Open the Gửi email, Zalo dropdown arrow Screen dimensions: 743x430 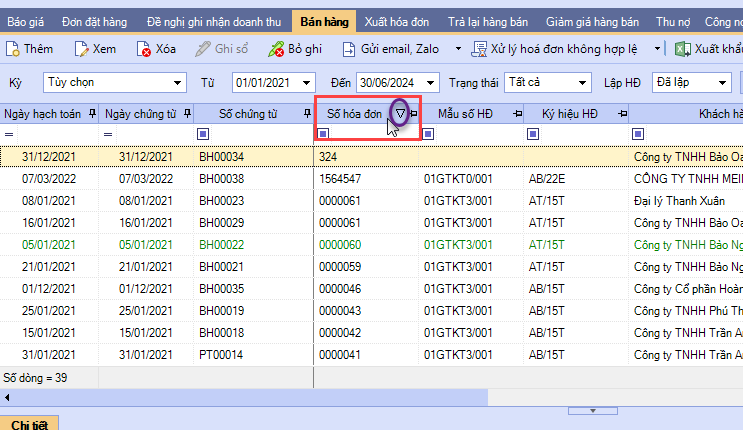click(x=458, y=49)
